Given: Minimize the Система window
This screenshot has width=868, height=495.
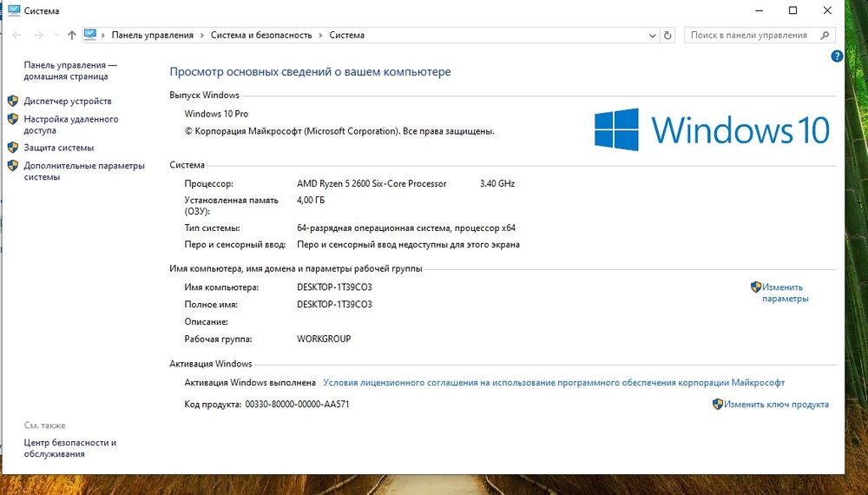Looking at the screenshot, I should pos(759,10).
